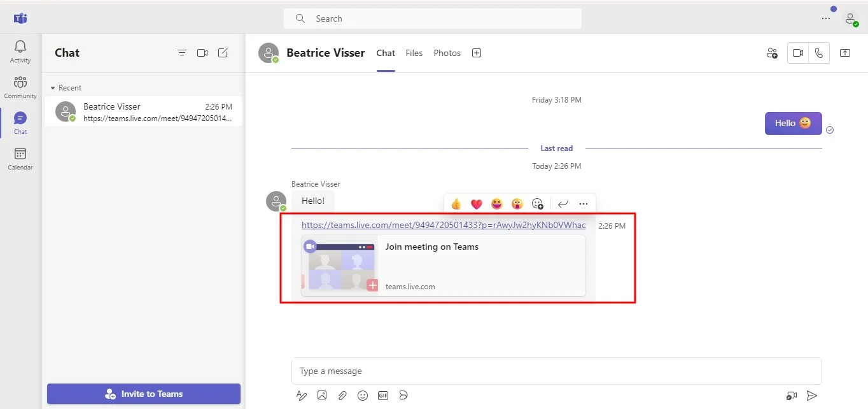Image resolution: width=868 pixels, height=409 pixels.
Task: Insert an image into the message
Action: (x=322, y=396)
